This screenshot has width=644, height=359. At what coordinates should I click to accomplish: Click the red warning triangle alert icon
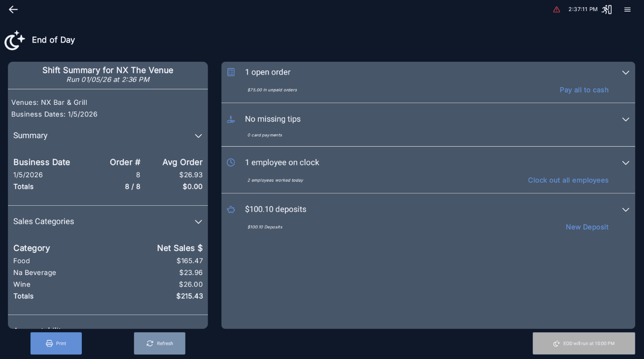click(557, 9)
